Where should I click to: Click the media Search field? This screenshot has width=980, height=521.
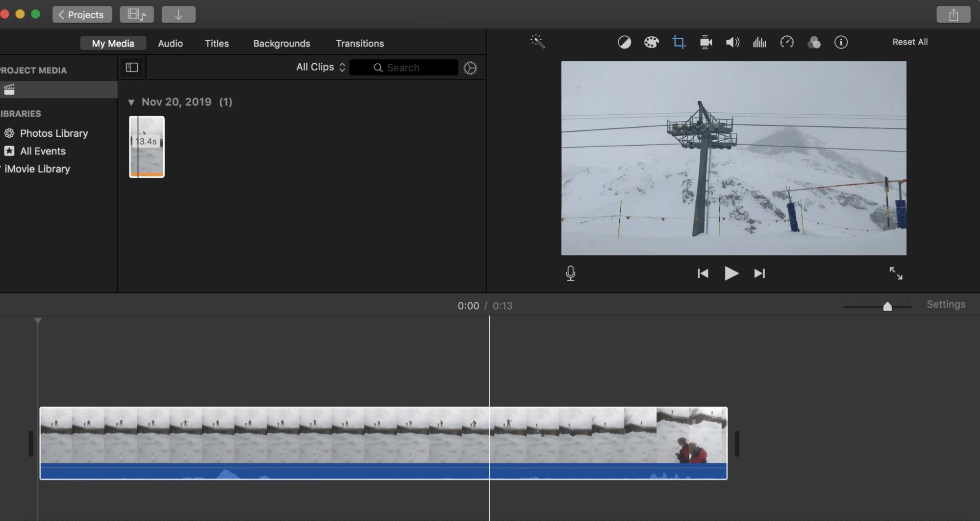click(403, 68)
